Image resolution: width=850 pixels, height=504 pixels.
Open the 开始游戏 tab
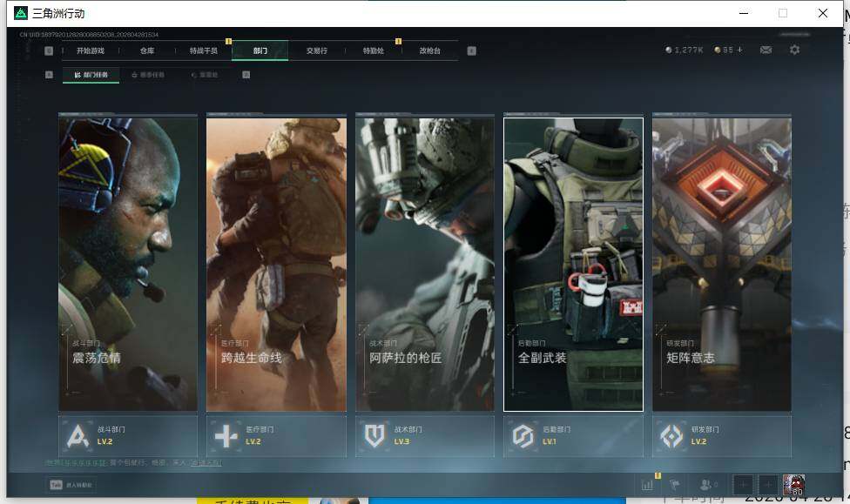pyautogui.click(x=91, y=51)
